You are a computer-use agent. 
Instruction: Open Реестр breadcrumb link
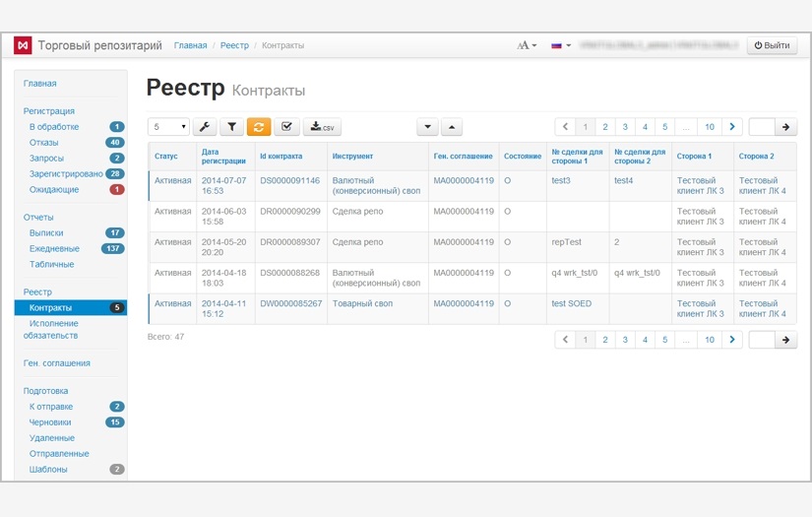pos(234,45)
